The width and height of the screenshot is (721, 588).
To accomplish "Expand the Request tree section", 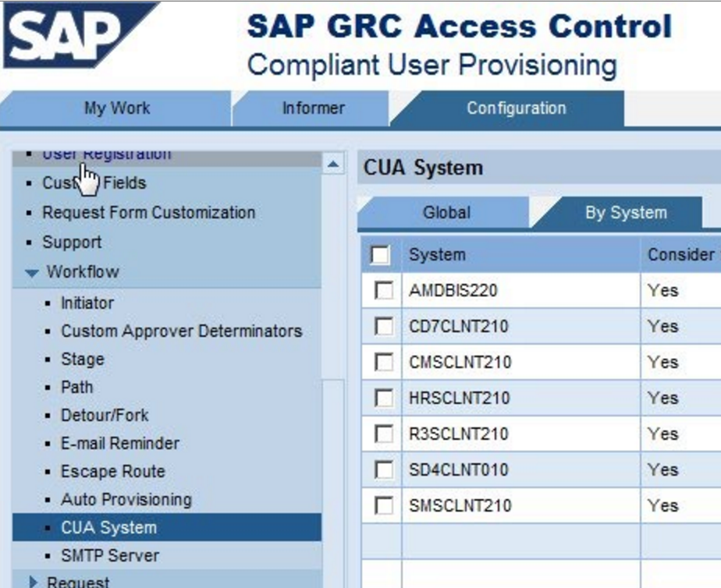I will 33,581.
